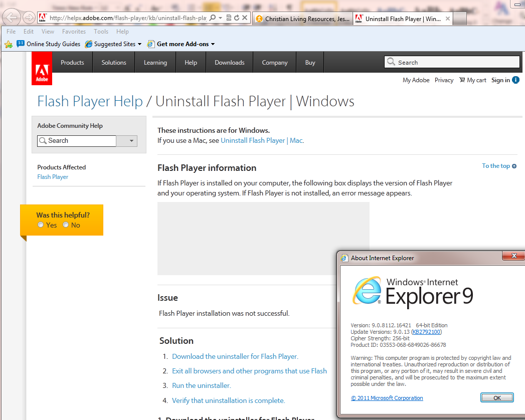Screen dimensions: 525x420
Task: Open the Tools menu
Action: 101,32
